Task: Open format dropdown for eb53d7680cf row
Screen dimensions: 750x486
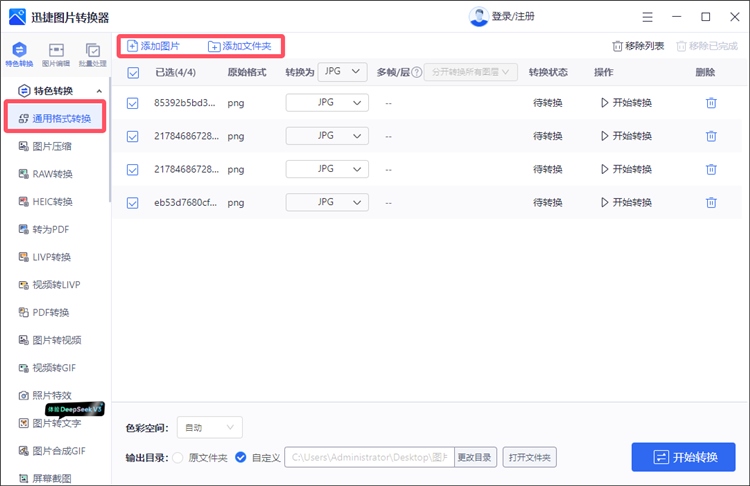Action: coord(327,202)
